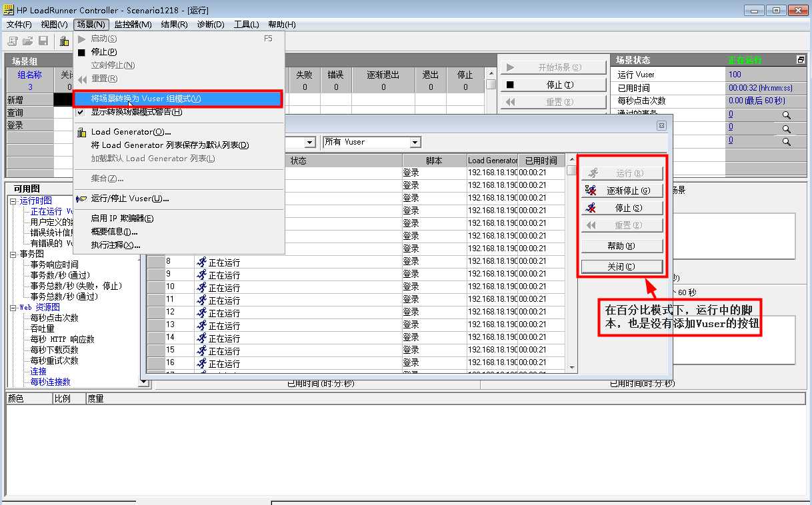This screenshot has height=505, width=812.
Task: Select Load Generator(O)... in the menu
Action: click(x=179, y=132)
